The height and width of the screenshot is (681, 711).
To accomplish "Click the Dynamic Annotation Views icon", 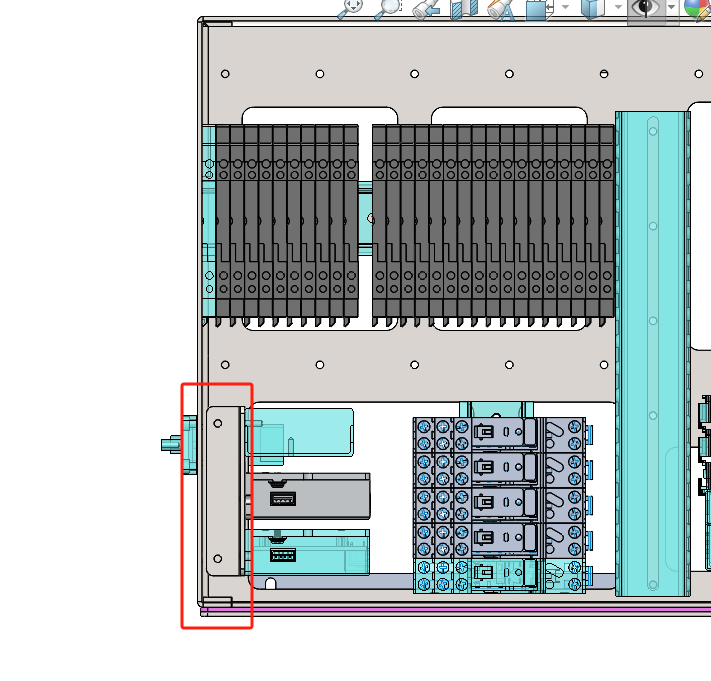I will pos(500,9).
